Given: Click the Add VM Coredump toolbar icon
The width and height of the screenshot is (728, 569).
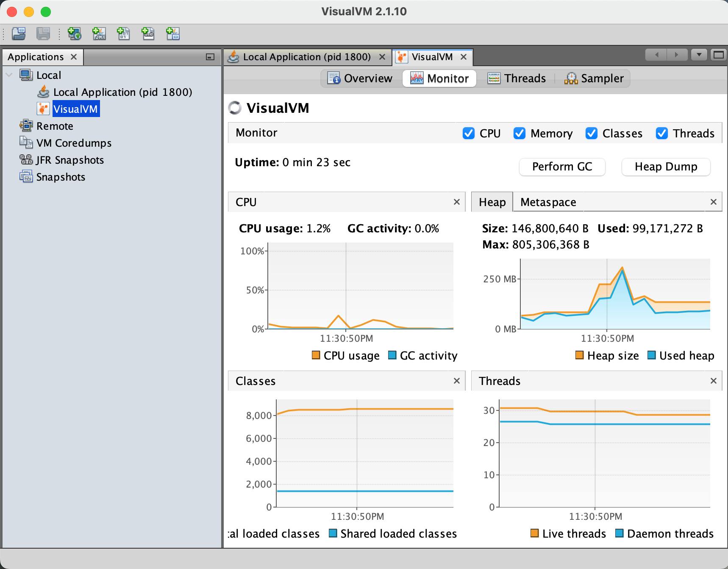Looking at the screenshot, I should [x=124, y=33].
